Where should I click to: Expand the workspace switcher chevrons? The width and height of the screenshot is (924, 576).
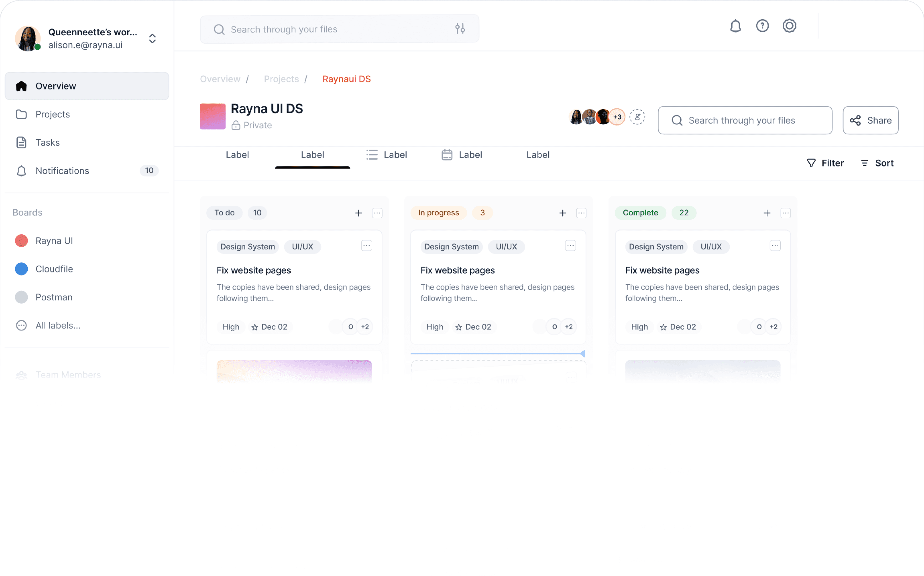tap(153, 39)
